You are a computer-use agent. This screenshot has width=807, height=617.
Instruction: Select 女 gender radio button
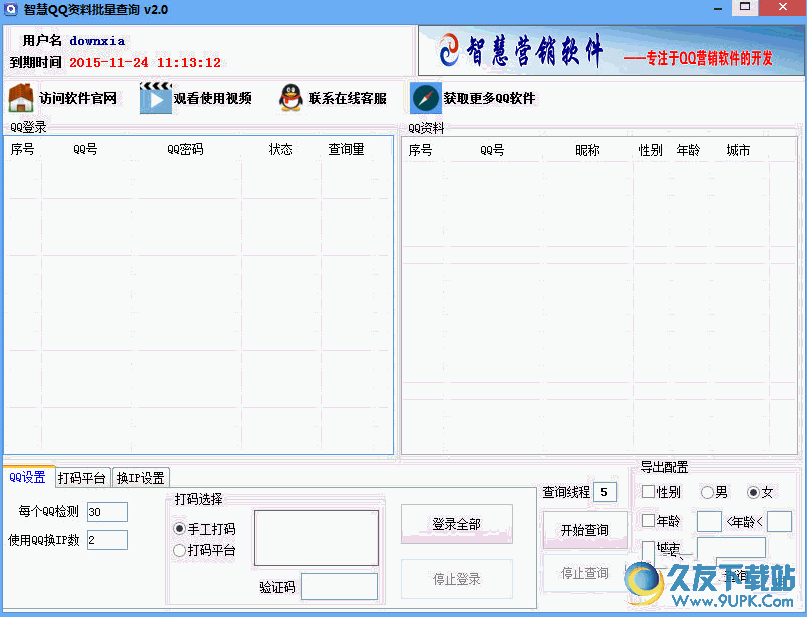click(x=753, y=492)
